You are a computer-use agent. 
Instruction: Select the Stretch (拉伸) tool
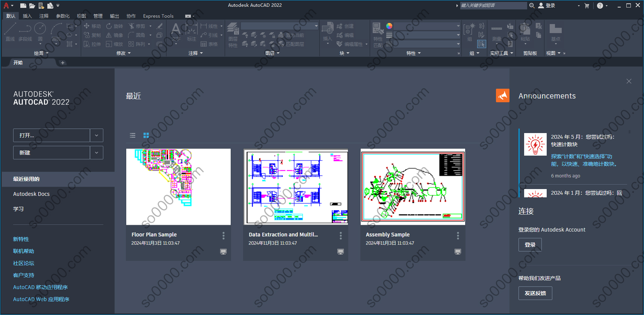[92, 44]
